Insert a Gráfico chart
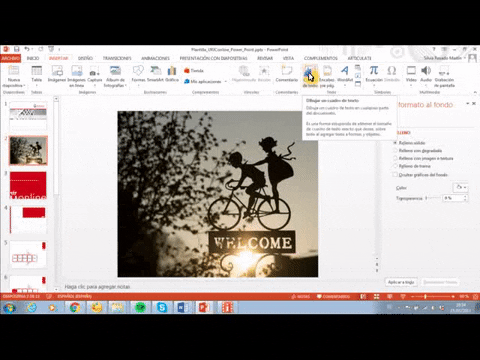This screenshot has height=360, width=480. [x=172, y=74]
